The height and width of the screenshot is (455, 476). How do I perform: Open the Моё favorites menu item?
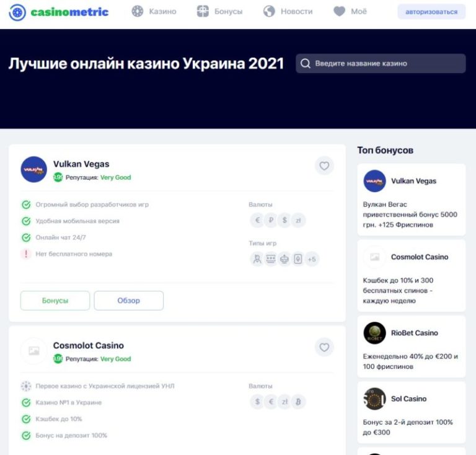coord(350,12)
